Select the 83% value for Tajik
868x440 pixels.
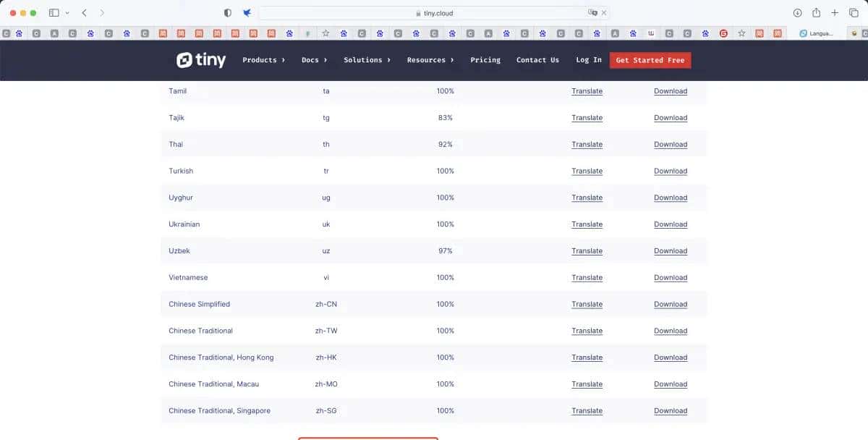tap(446, 118)
